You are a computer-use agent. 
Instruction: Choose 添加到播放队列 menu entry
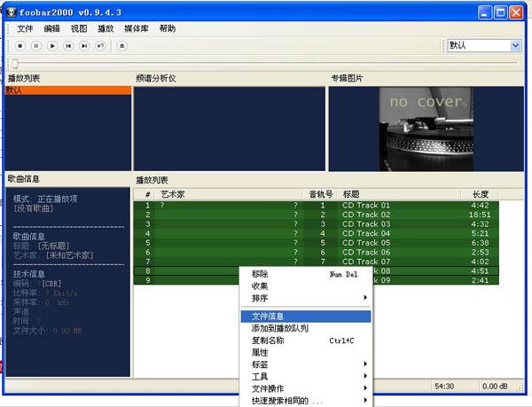click(306, 328)
